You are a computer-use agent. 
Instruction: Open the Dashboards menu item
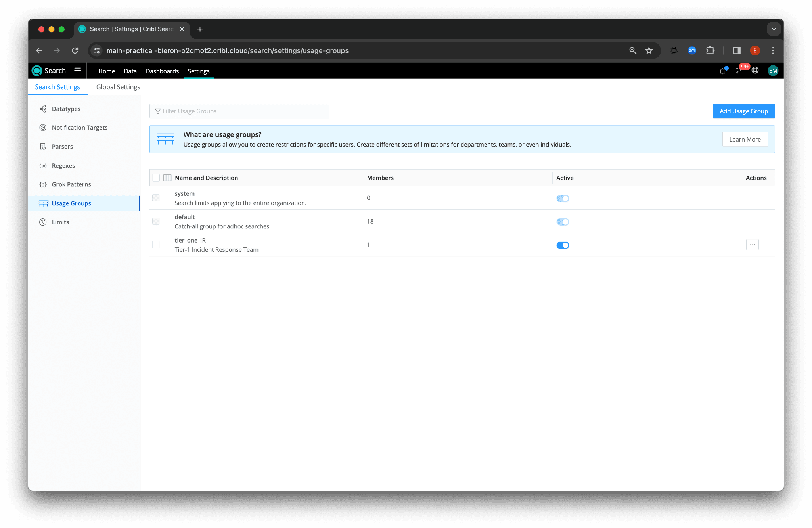[x=162, y=71]
